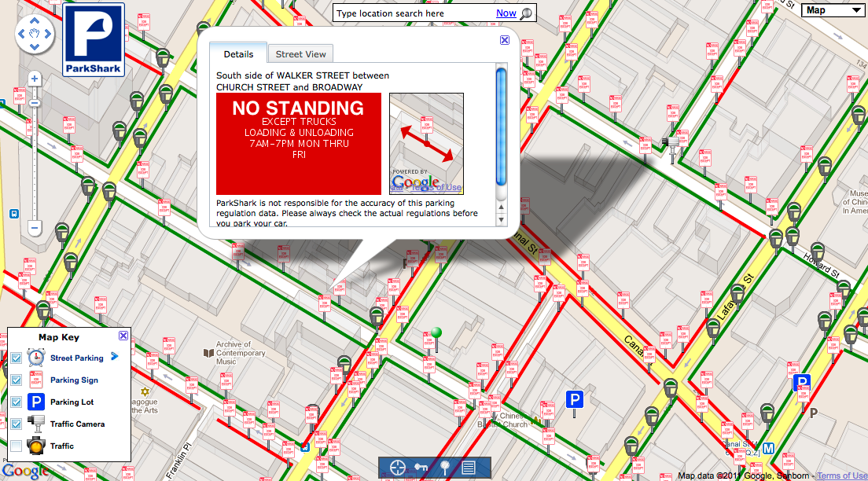Click the hand icon in the pan control

click(35, 34)
